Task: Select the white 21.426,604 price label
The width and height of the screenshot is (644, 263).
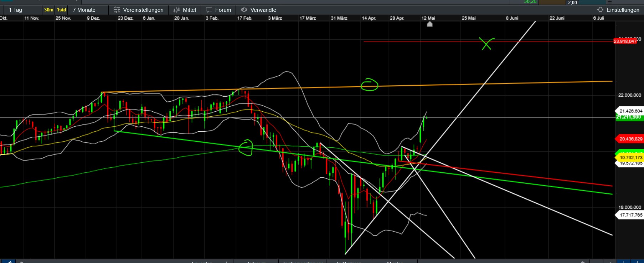Action: click(x=630, y=111)
